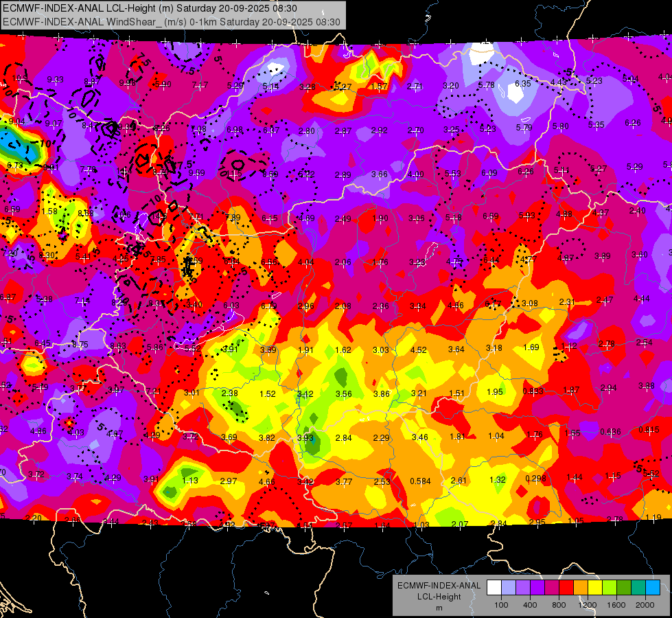The height and width of the screenshot is (618, 672).
Task: Click the teal legend swatch above 2000
Action: 638,588
